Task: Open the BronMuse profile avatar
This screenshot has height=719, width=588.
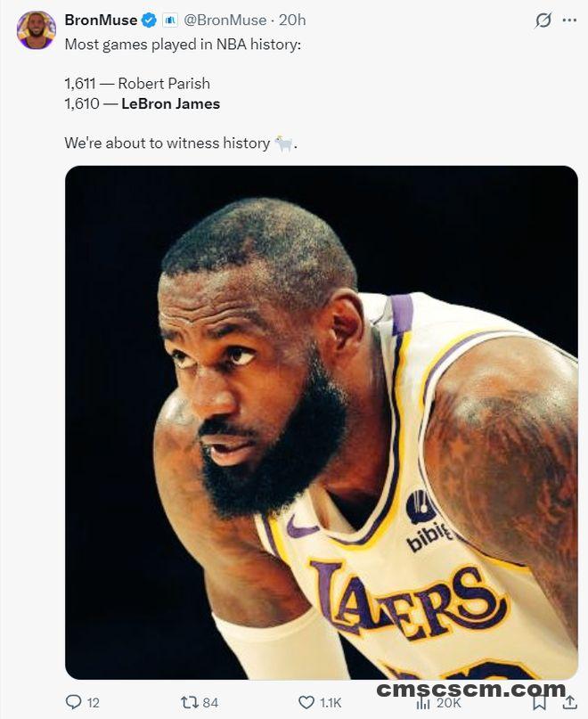Action: click(37, 30)
